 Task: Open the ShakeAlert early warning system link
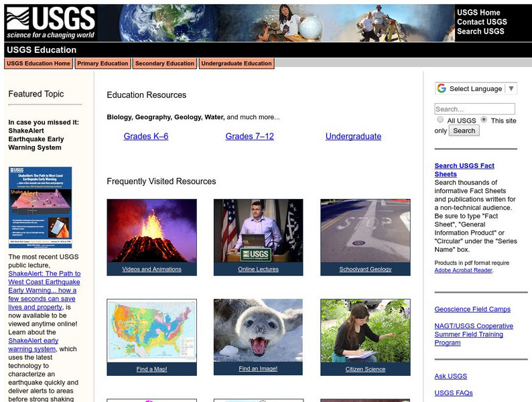[x=34, y=344]
